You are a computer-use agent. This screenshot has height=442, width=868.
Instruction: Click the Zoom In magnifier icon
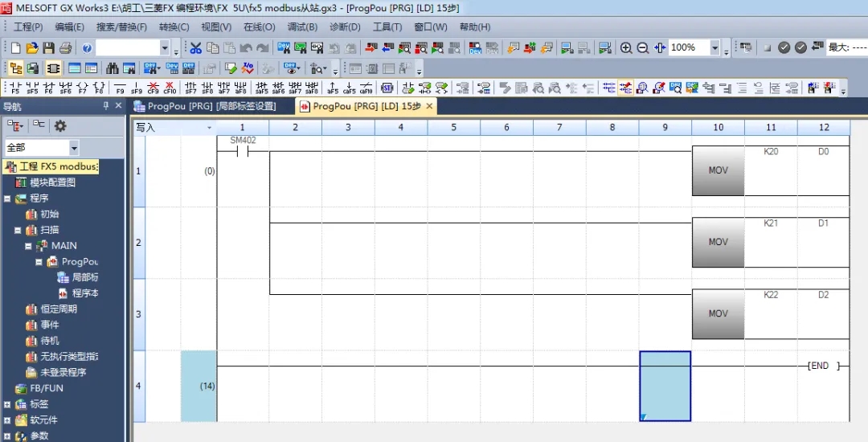[x=626, y=48]
